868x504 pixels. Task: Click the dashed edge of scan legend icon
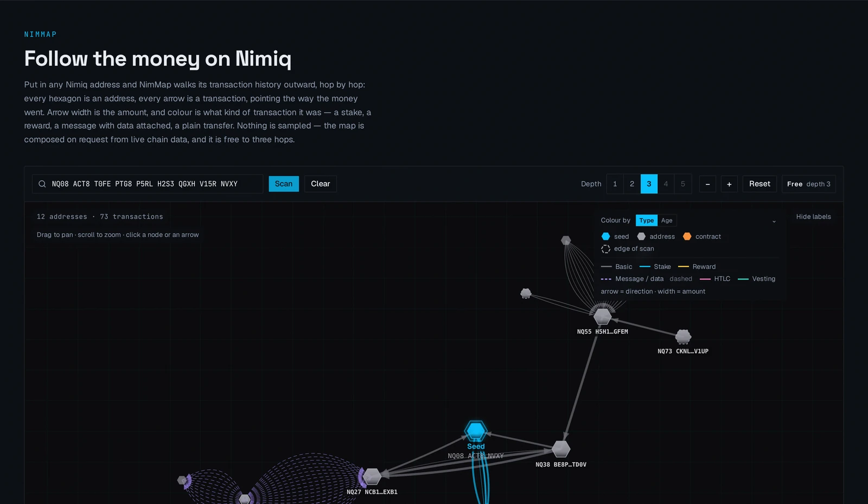606,249
